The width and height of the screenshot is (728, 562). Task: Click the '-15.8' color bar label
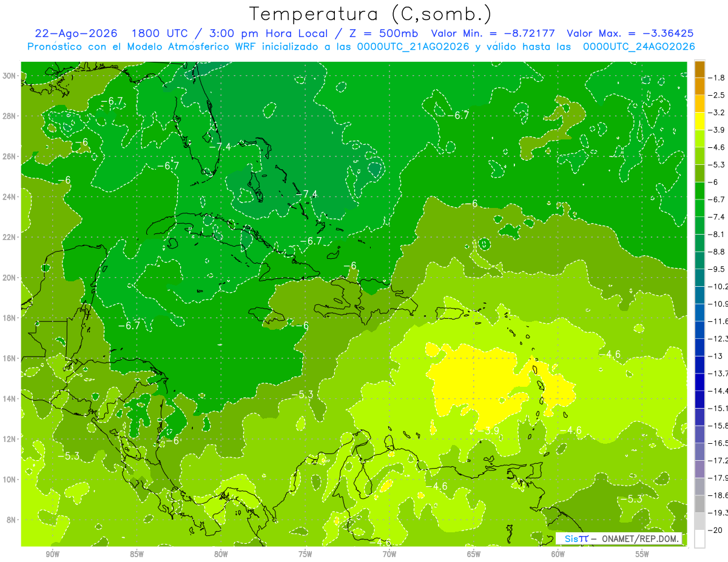pyautogui.click(x=718, y=426)
